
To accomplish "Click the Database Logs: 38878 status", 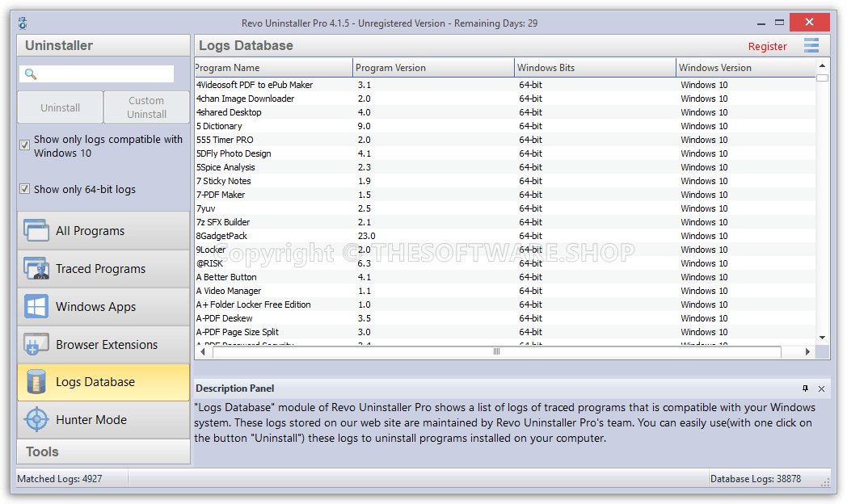I will point(755,479).
